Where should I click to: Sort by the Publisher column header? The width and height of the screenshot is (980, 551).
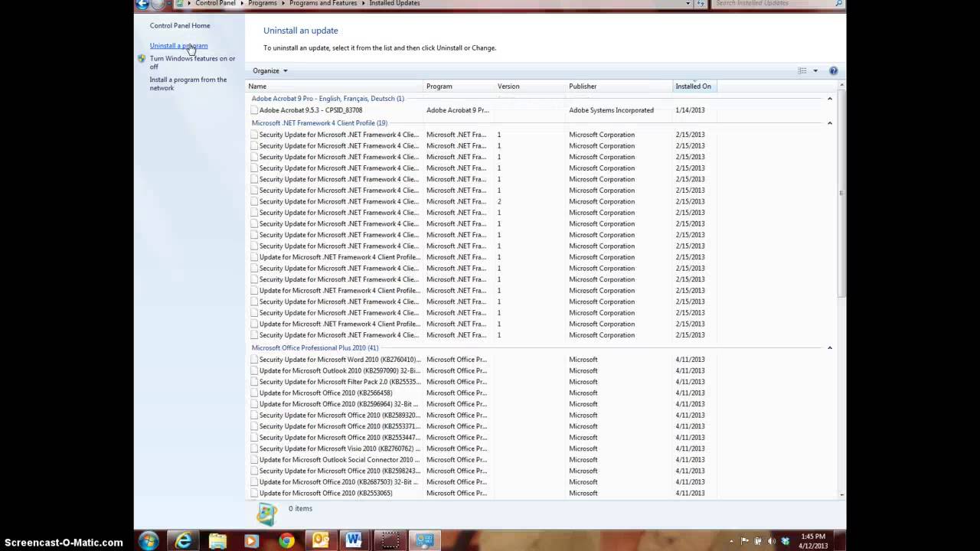(619, 86)
